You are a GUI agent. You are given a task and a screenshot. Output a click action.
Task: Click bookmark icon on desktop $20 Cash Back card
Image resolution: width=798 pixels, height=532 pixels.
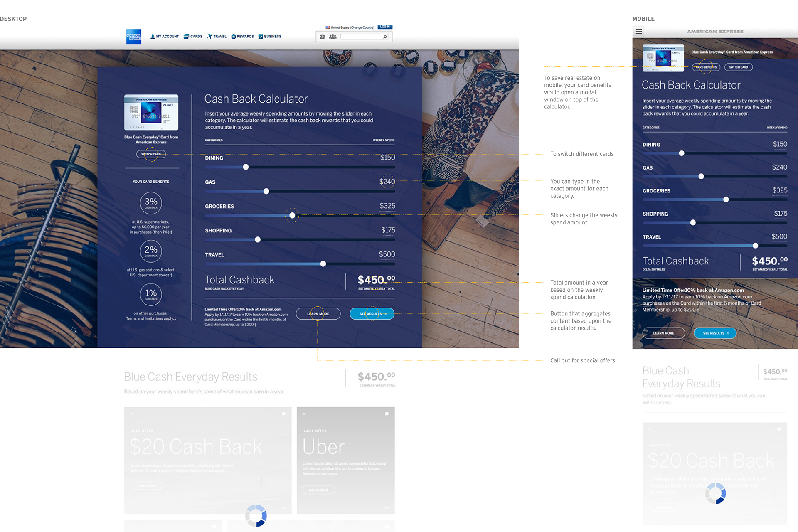click(284, 414)
